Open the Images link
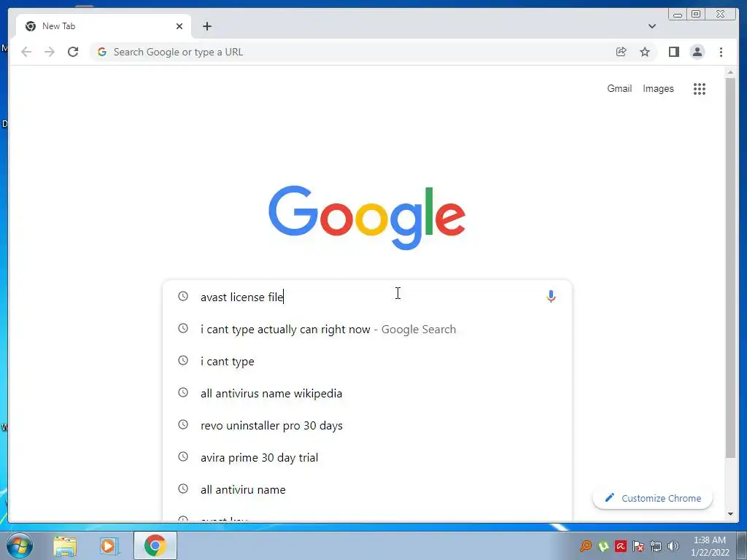Image resolution: width=747 pixels, height=560 pixels. (x=658, y=88)
